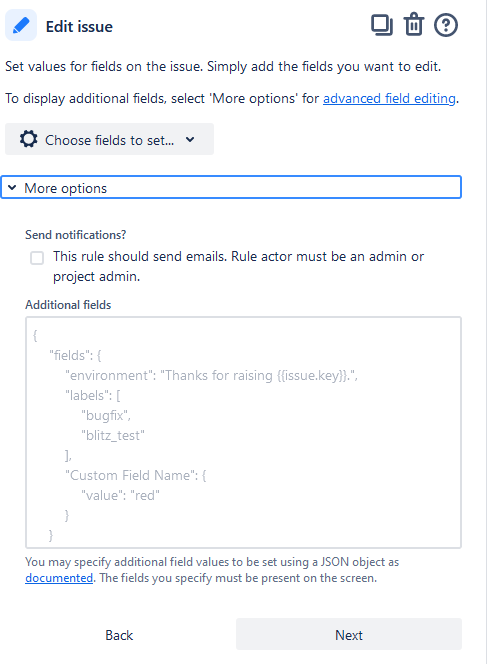Enable the send emails checkbox

coord(37,257)
